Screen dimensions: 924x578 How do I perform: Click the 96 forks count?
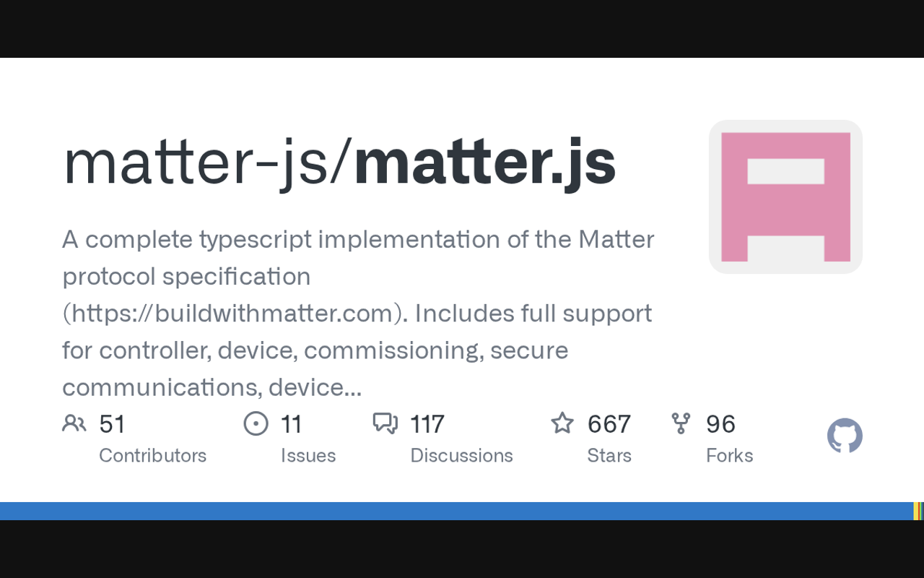[720, 424]
